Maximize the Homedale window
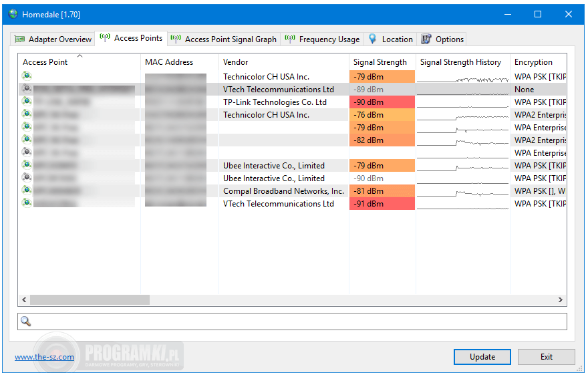Viewport: 588px width, 377px height. click(538, 14)
